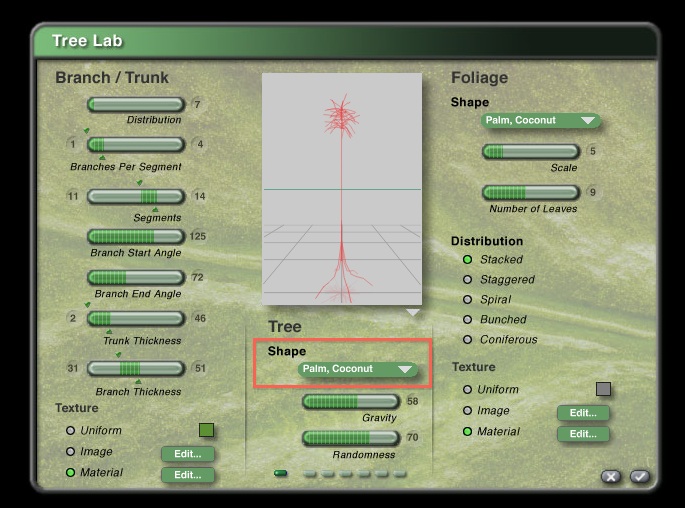Choose Image foliage texture
685x508 pixels.
coord(467,411)
